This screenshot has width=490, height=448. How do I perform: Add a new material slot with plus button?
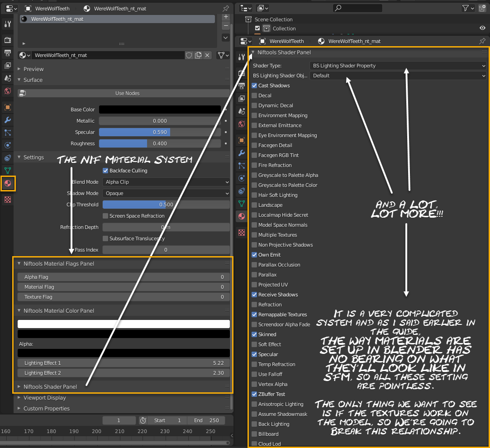click(x=226, y=17)
